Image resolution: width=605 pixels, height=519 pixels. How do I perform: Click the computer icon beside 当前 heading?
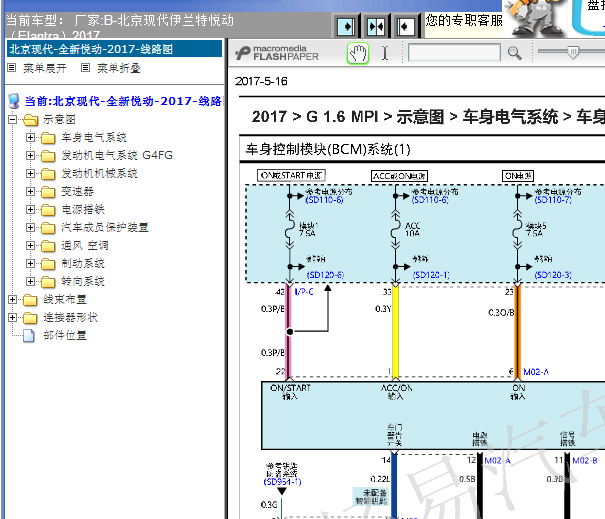(x=14, y=101)
